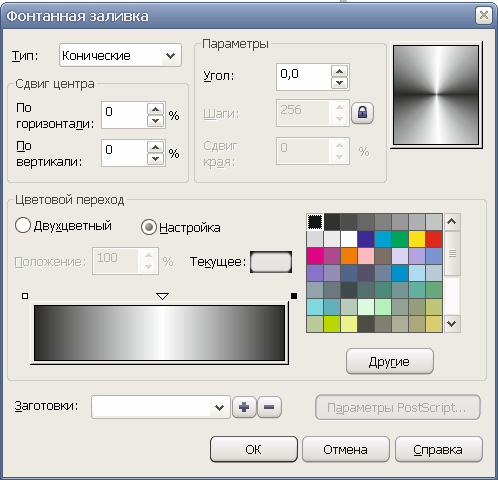
Task: Select the white start-point square marker
Action: [x=25, y=296]
